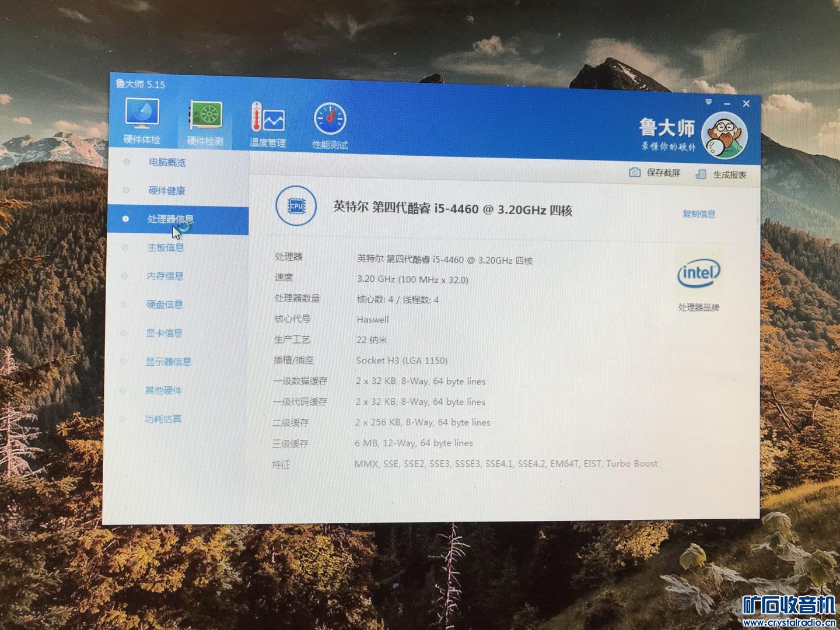Click the 复制信息 copy info link
The width and height of the screenshot is (840, 630).
(699, 213)
